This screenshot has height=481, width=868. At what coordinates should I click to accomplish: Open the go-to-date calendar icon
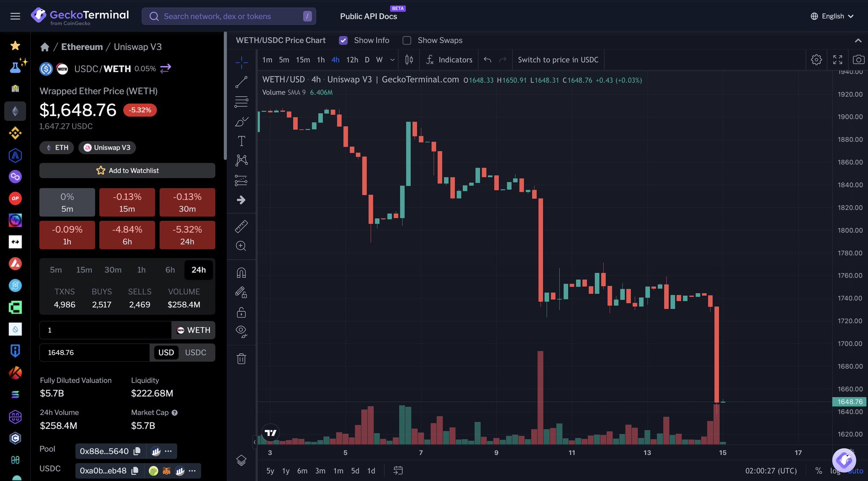(x=398, y=470)
